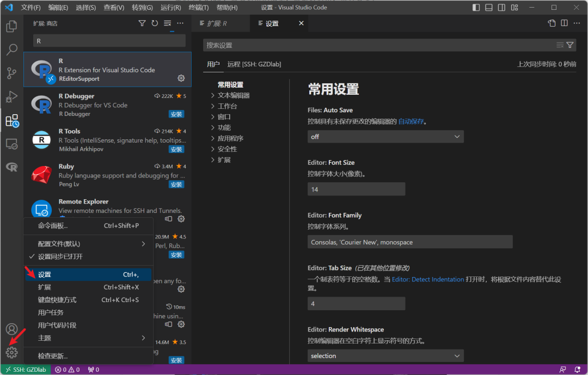This screenshot has width=588, height=375.
Task: Focus the 搜索设置 search box
Action: coord(379,45)
